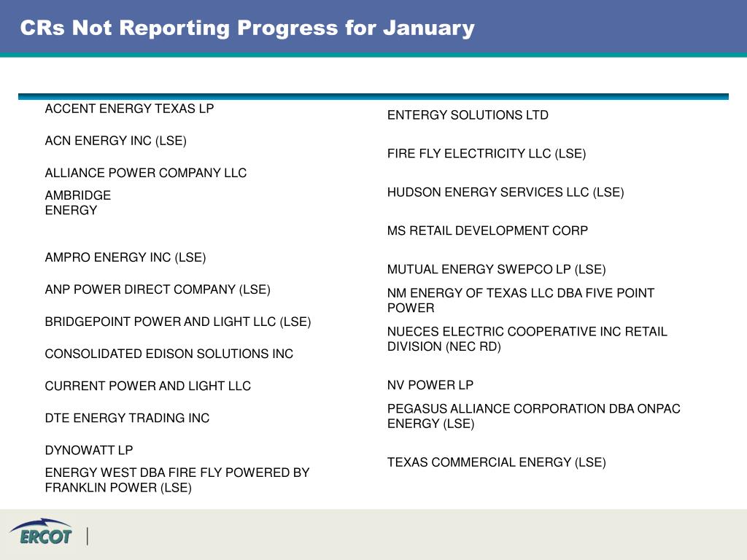This screenshot has height=560, width=747.
Task: Click 'BRIDGEPOINT POWER AND LIGHT LLC (LSE)'
Action: (178, 322)
